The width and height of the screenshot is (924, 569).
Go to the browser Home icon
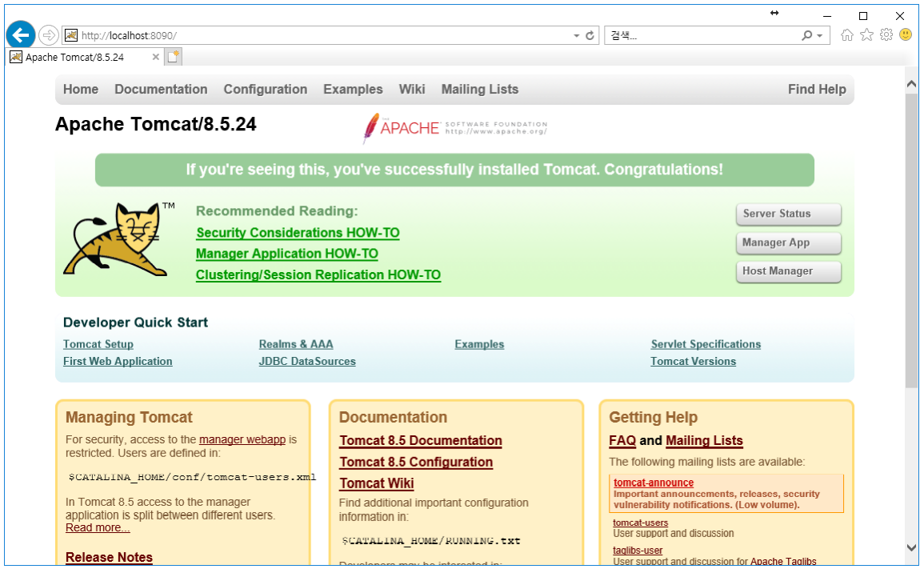(x=847, y=34)
